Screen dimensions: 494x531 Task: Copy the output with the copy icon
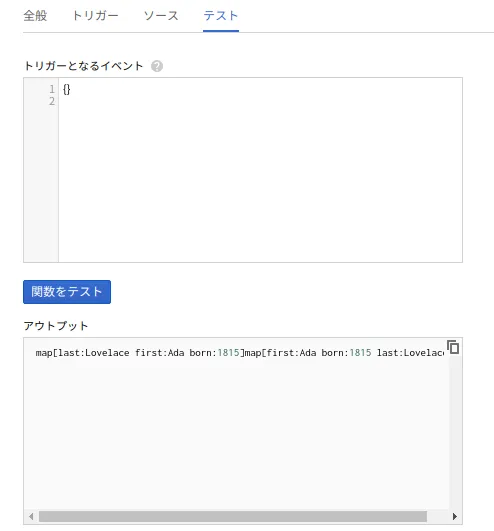(x=453, y=347)
